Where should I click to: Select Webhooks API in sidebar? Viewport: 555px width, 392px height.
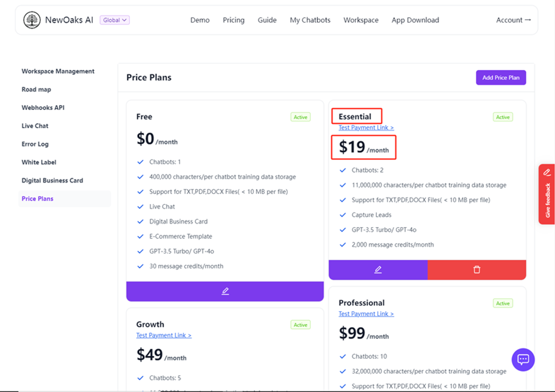click(x=43, y=108)
